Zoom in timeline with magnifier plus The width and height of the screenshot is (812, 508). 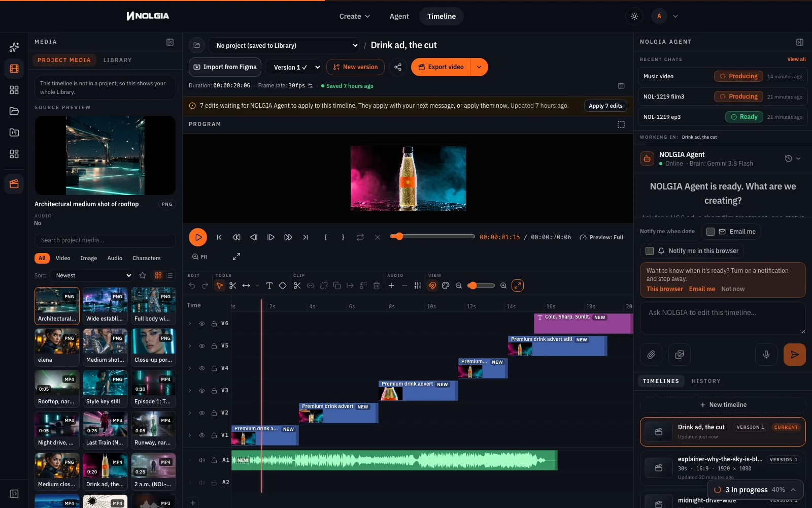[503, 285]
